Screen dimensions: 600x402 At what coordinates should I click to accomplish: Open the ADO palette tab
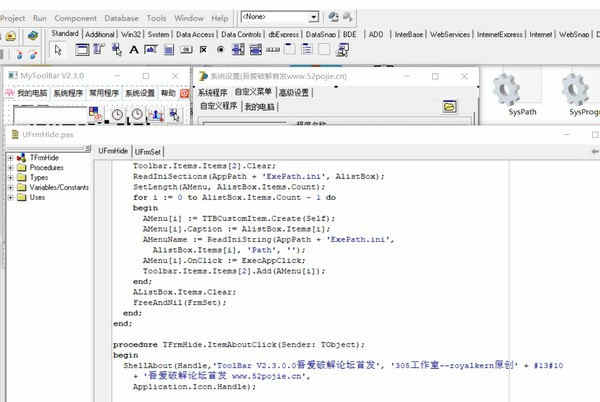click(376, 34)
